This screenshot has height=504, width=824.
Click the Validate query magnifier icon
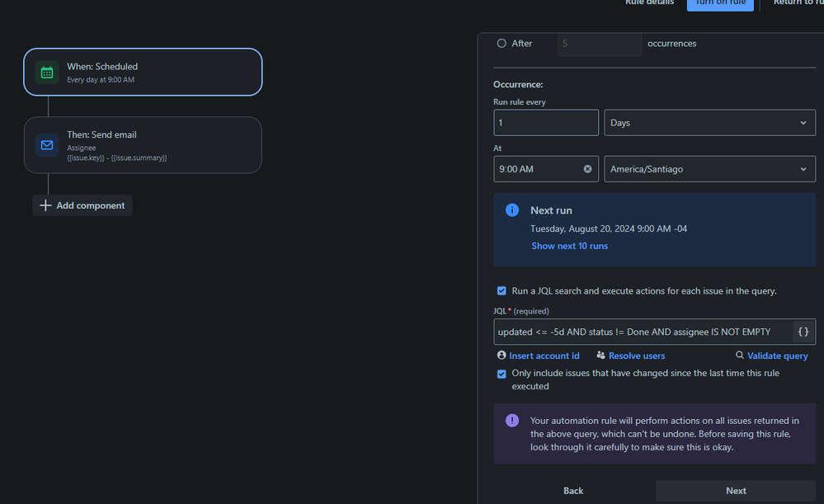[x=739, y=356]
